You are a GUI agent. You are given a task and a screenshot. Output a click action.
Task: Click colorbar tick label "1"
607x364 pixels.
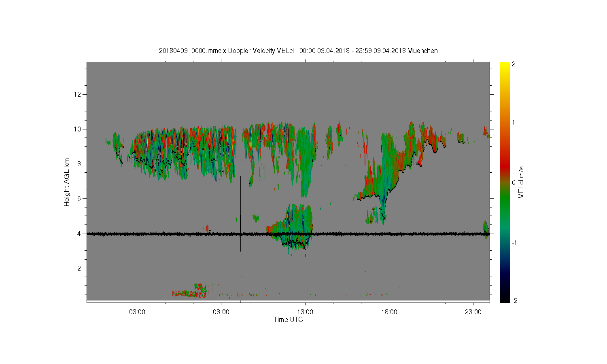click(x=514, y=122)
